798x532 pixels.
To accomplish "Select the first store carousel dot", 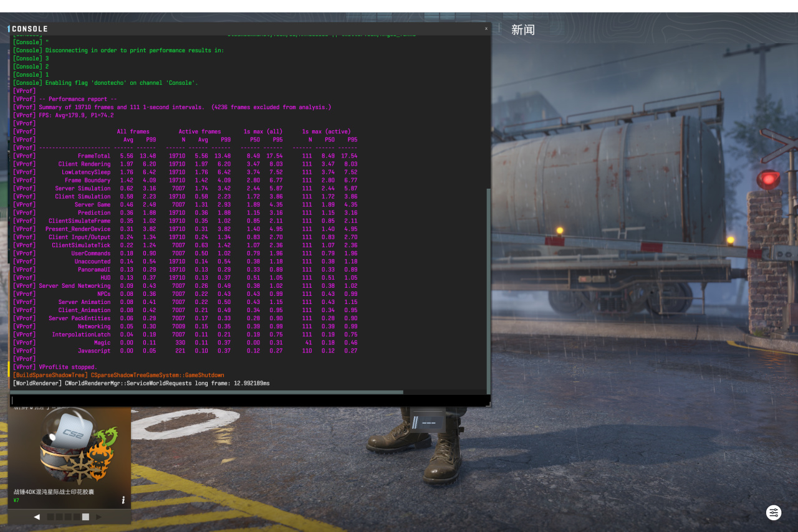I will click(51, 516).
